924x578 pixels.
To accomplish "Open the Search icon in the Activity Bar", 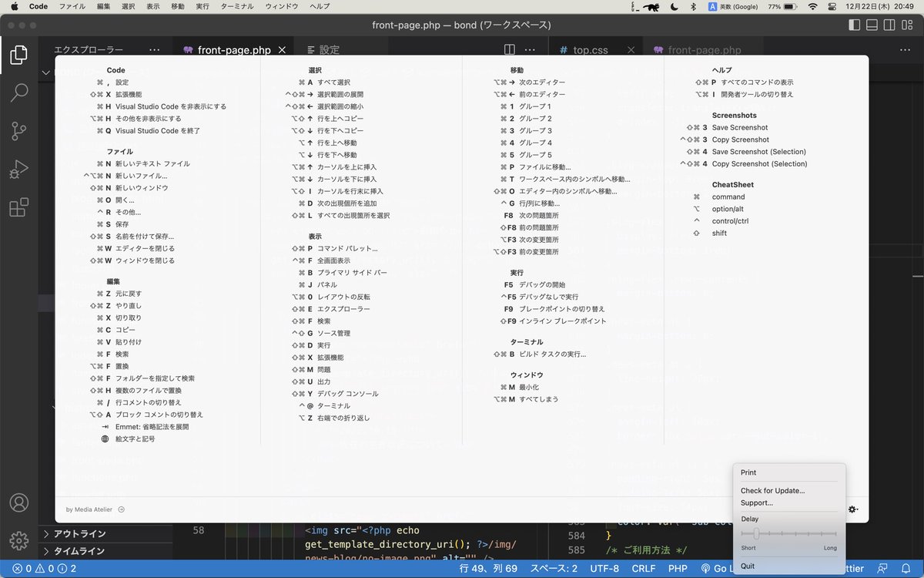I will pyautogui.click(x=19, y=92).
